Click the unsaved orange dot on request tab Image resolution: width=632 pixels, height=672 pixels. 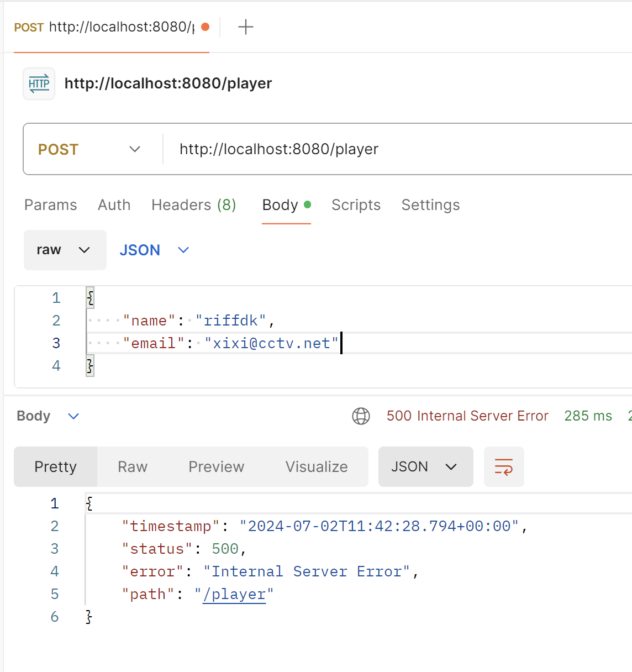tap(206, 27)
